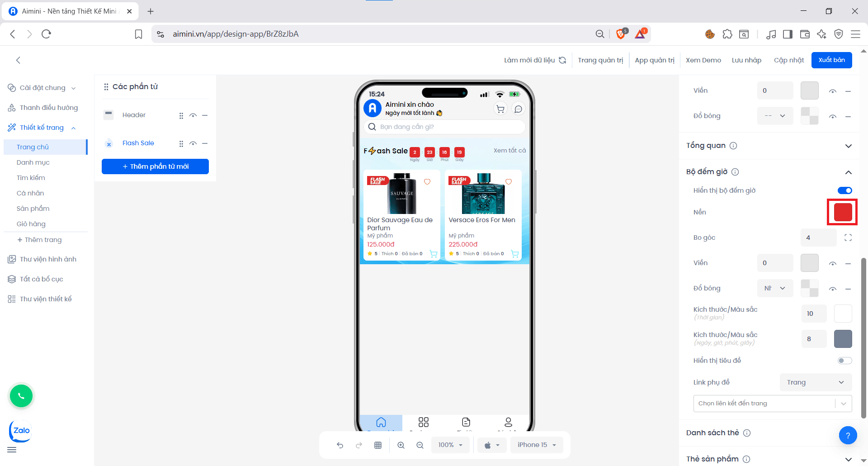The height and width of the screenshot is (466, 868).
Task: Open Thư viện hình ảnh in sidebar
Action: (x=48, y=259)
